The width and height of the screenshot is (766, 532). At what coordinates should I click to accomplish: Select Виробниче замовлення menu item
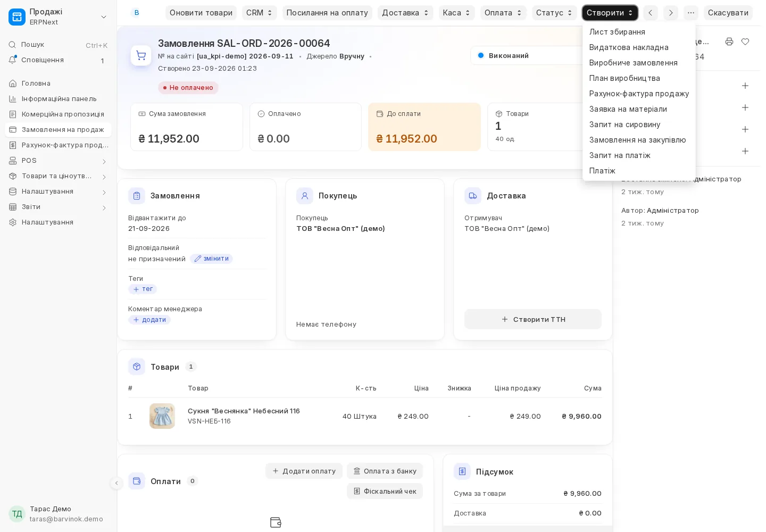639,63
